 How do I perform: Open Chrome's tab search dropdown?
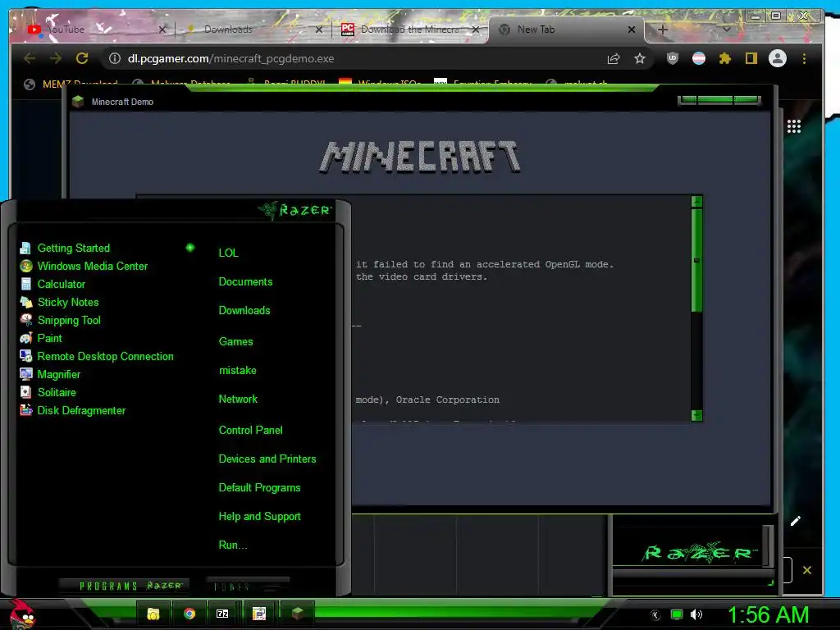pos(727,30)
